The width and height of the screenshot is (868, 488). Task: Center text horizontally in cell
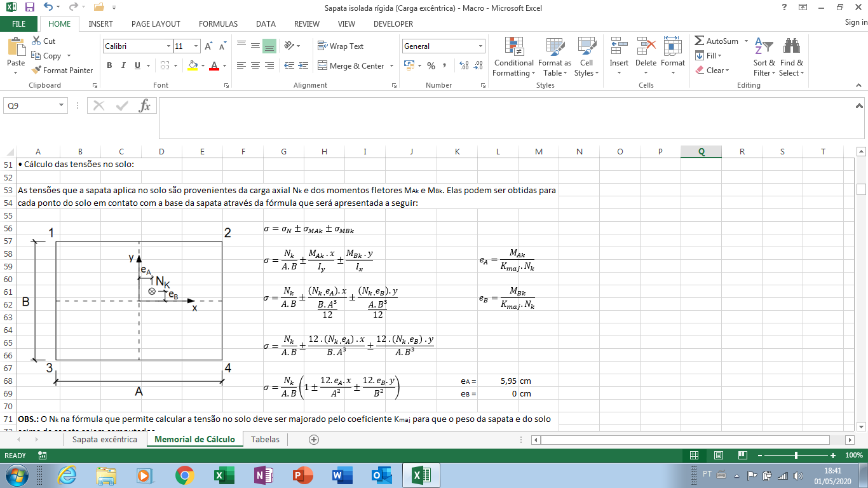pyautogui.click(x=255, y=65)
